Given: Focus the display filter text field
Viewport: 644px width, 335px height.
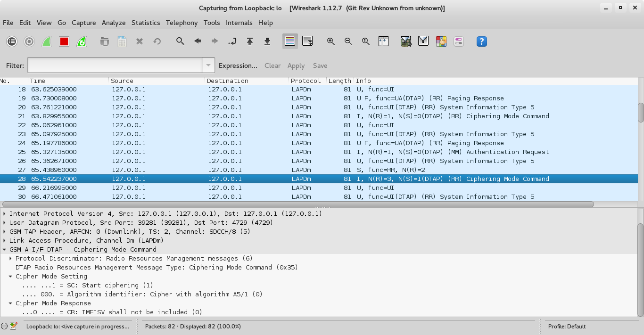Looking at the screenshot, I should [115, 65].
